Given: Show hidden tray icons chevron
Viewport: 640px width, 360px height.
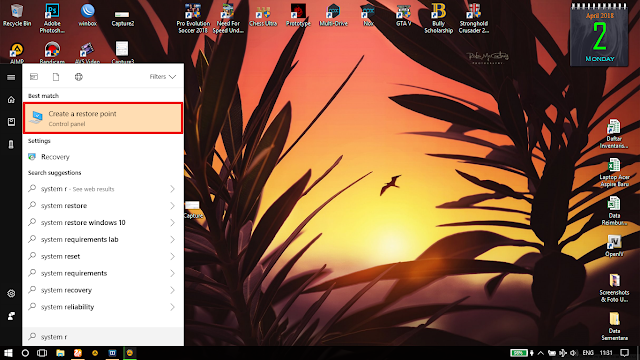Looking at the screenshot, I should pos(541,353).
